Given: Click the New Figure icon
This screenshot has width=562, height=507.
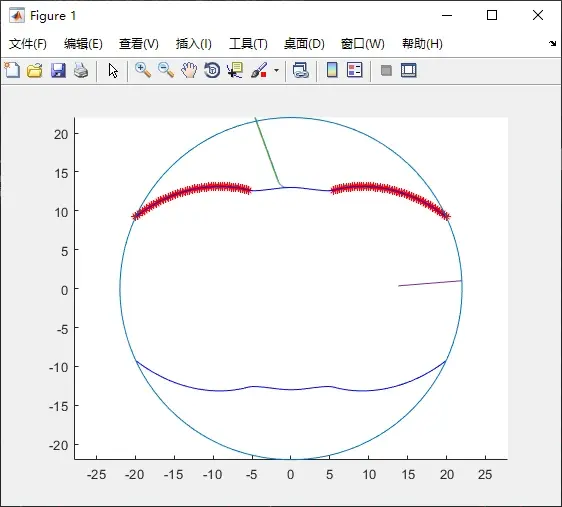Looking at the screenshot, I should pyautogui.click(x=12, y=70).
